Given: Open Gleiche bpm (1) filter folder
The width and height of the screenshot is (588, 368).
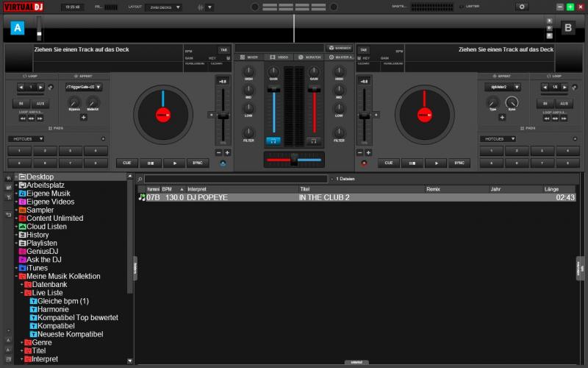Looking at the screenshot, I should tap(63, 301).
